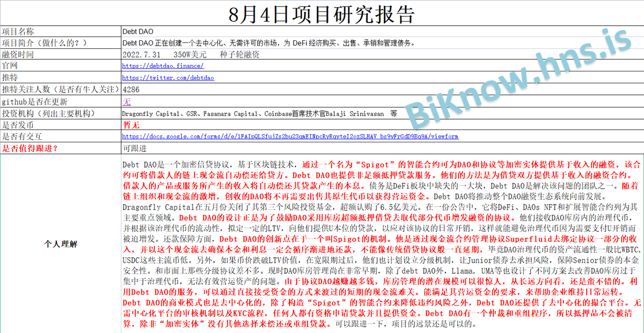This screenshot has height=333, width=644.
Task: Select the '是否发币' label cell
Action: [x=61, y=125]
